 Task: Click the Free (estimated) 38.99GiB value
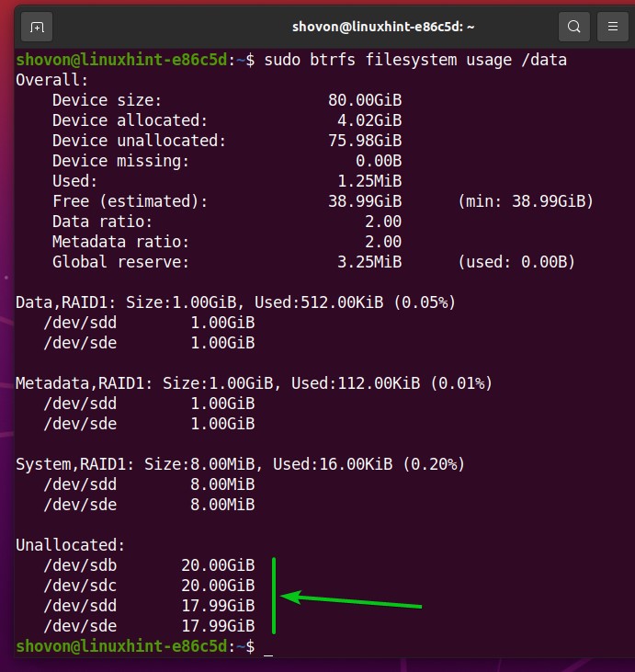[364, 201]
